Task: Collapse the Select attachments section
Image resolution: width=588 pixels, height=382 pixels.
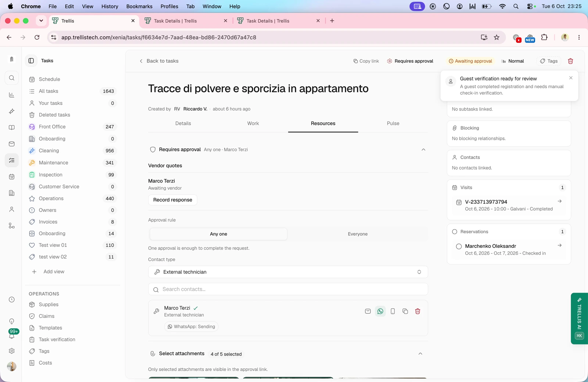Action: tap(420, 354)
